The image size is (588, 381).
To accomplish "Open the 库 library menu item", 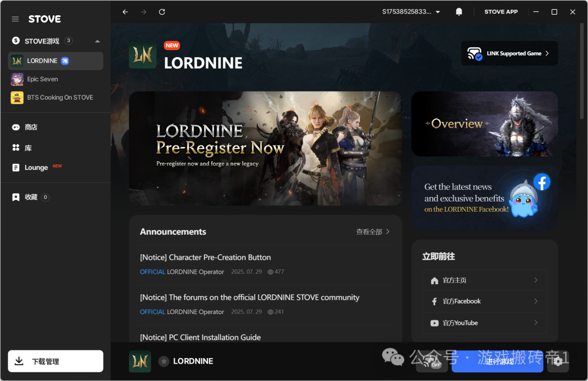I will pyautogui.click(x=28, y=148).
